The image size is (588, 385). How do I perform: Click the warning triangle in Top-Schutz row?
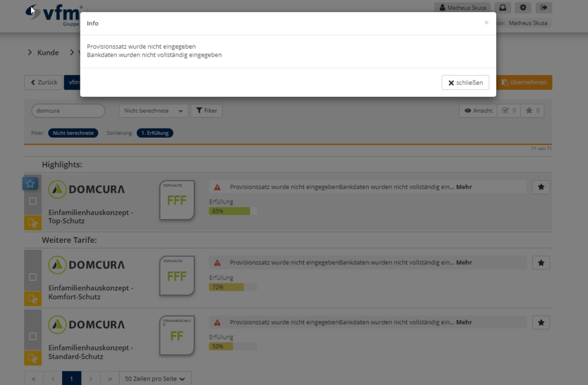click(x=217, y=187)
